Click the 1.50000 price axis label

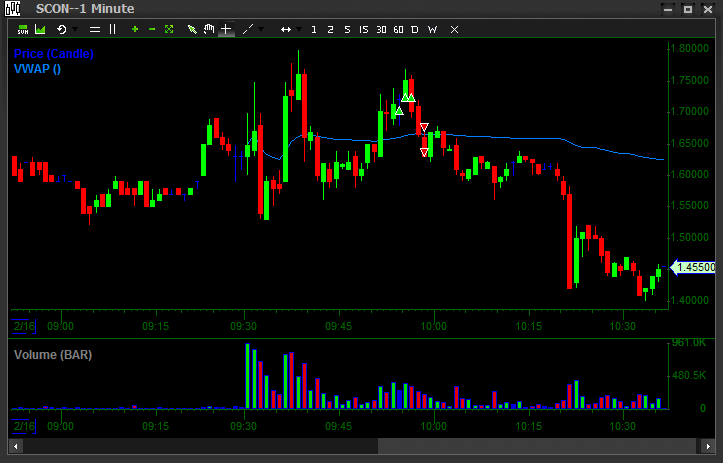[x=689, y=237]
